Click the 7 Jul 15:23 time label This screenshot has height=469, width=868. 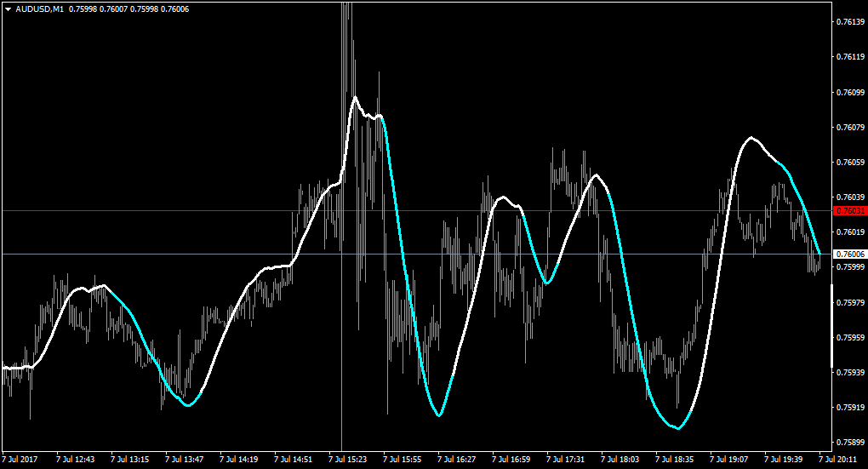point(348,460)
